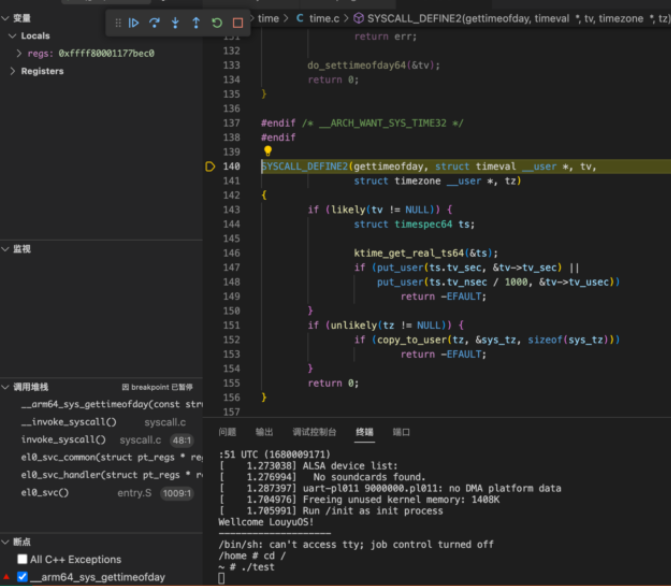
Task: Click the Step Out debug icon
Action: (196, 23)
